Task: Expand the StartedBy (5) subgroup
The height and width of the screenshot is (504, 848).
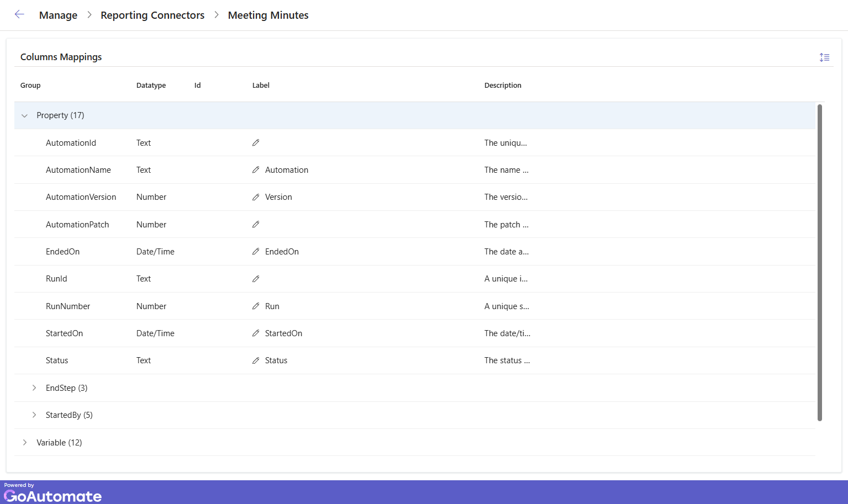Action: click(x=34, y=415)
